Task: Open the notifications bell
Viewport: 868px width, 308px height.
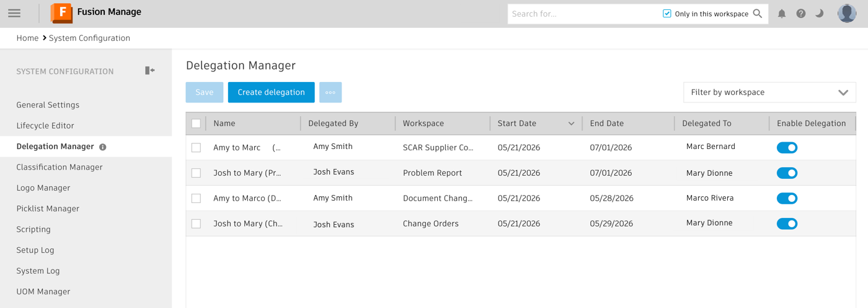Action: pos(782,14)
